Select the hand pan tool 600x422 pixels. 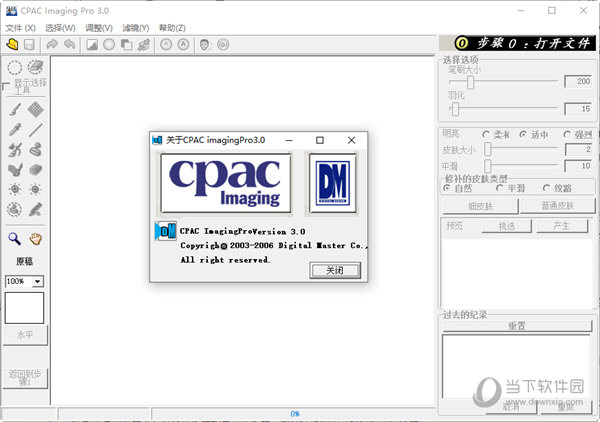35,239
